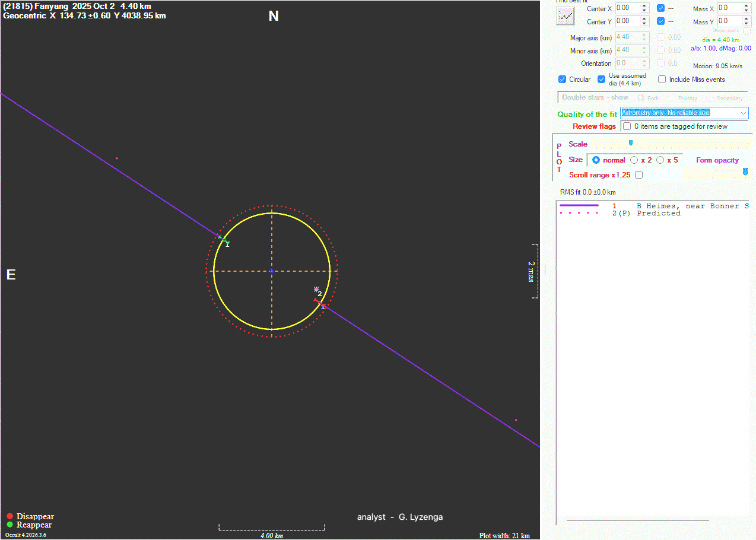Click the purple chord line legend for observer 1
The height and width of the screenshot is (540, 756).
(579, 205)
